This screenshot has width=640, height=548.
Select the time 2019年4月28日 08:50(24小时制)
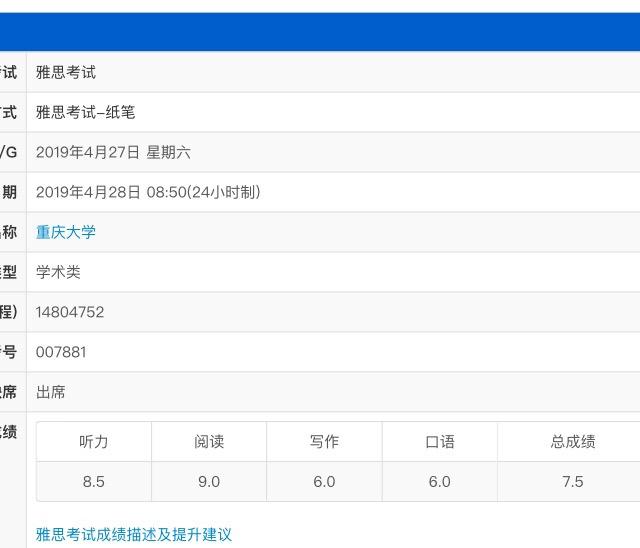click(x=148, y=192)
